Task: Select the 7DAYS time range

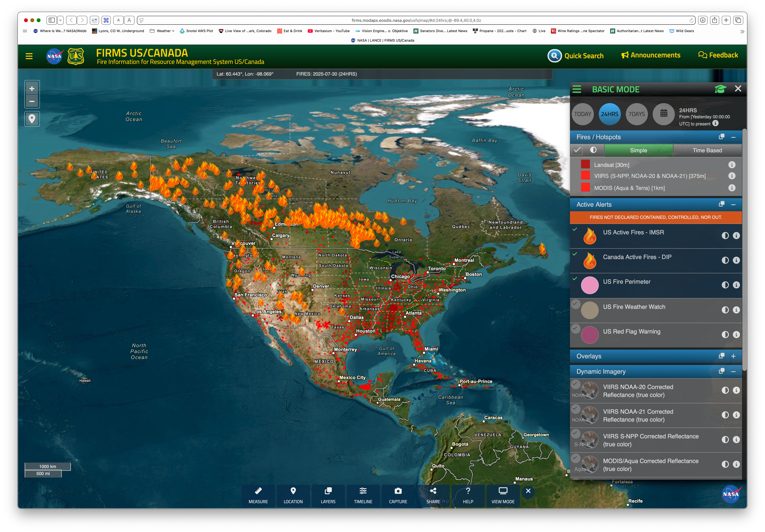Action: 636,114
